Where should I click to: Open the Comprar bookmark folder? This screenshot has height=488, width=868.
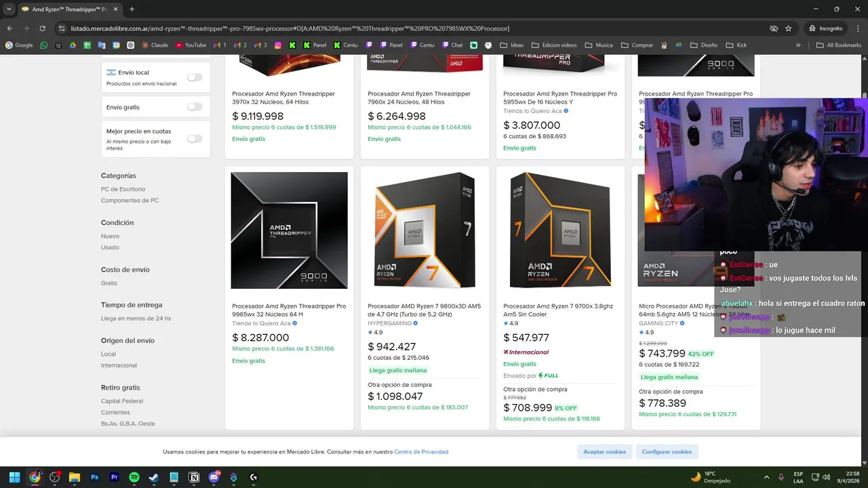point(637,45)
